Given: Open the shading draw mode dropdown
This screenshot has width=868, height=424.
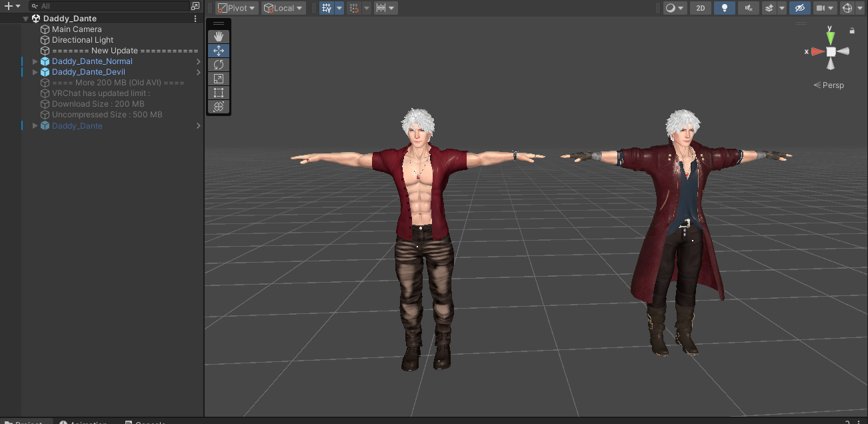Looking at the screenshot, I should pos(675,8).
